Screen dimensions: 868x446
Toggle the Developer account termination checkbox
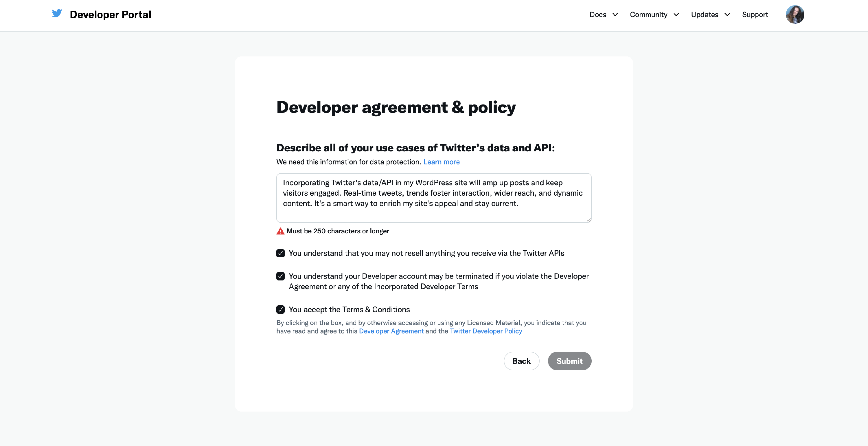tap(280, 276)
